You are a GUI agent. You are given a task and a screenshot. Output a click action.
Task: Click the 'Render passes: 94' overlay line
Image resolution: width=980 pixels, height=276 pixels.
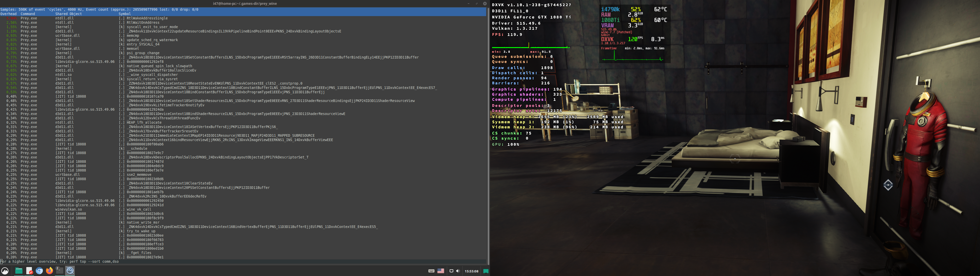tap(519, 78)
